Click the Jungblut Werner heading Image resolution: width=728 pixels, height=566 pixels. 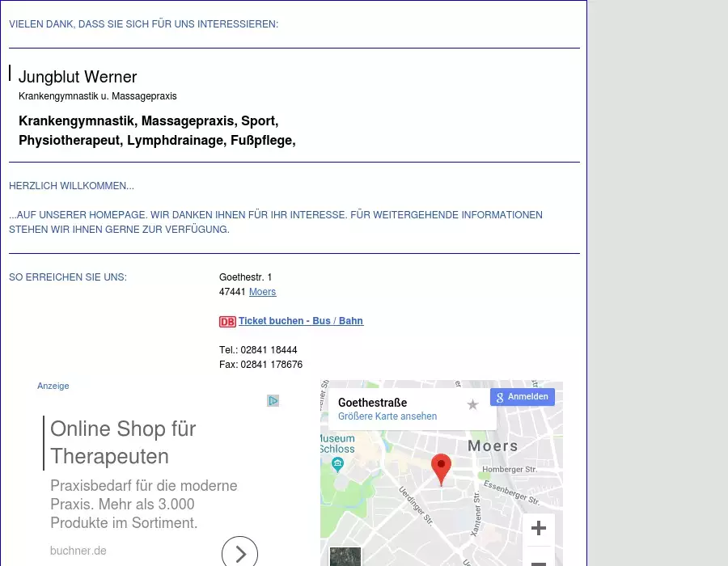[78, 77]
